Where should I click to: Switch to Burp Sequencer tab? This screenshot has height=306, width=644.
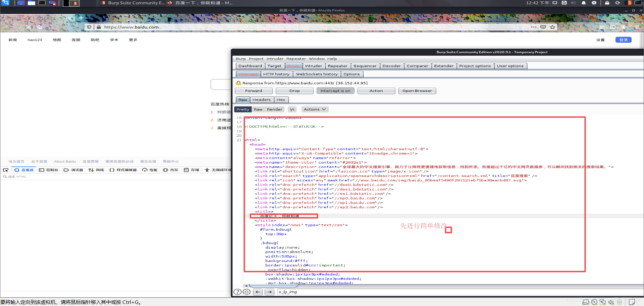(x=365, y=66)
